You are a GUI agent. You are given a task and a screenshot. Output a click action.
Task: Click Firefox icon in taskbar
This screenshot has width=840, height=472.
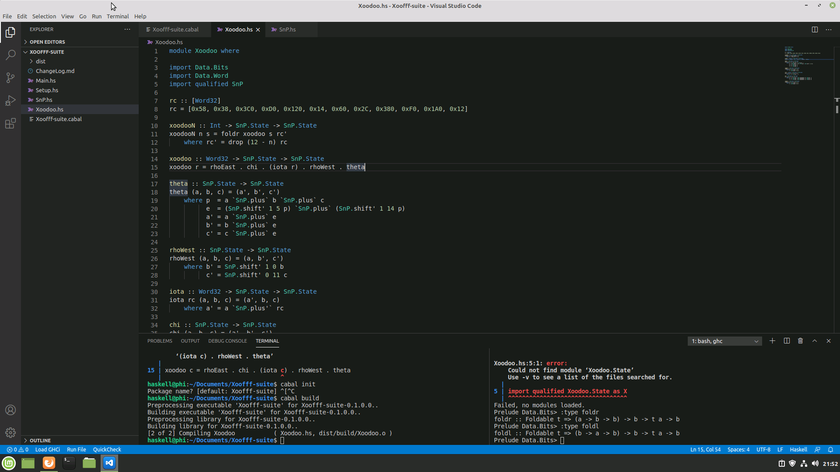(49, 463)
